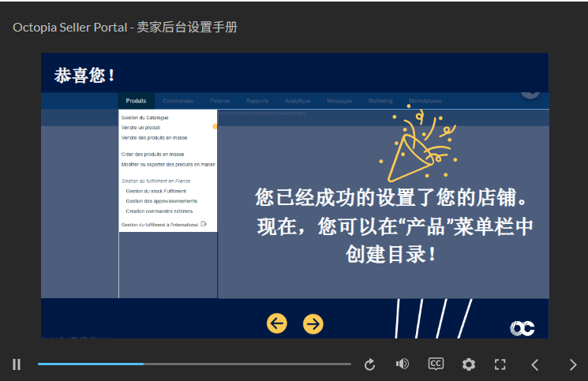Enter fullscreen mode
This screenshot has width=588, height=381.
pos(500,364)
